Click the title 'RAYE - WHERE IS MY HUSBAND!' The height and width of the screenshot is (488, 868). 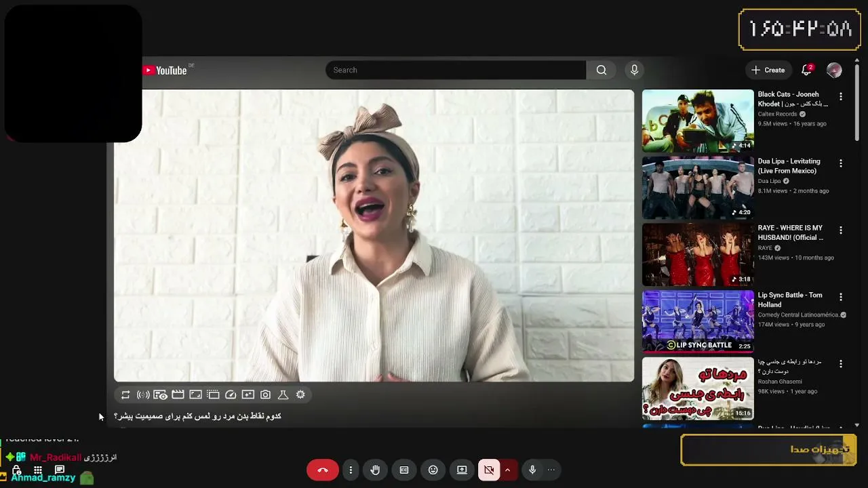(x=791, y=232)
